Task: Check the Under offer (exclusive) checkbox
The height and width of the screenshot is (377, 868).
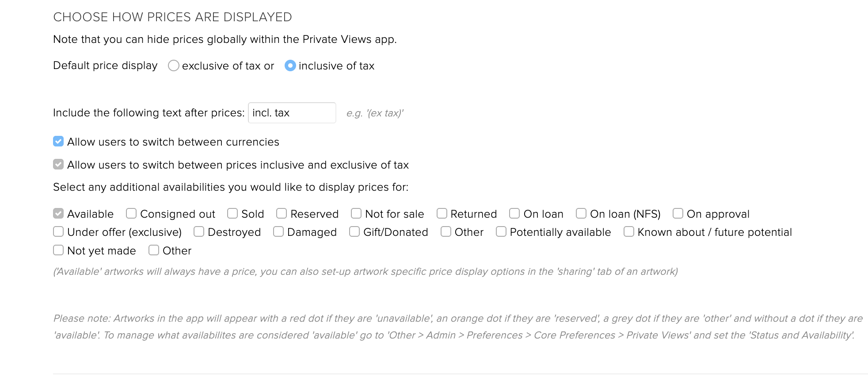Action: tap(58, 232)
